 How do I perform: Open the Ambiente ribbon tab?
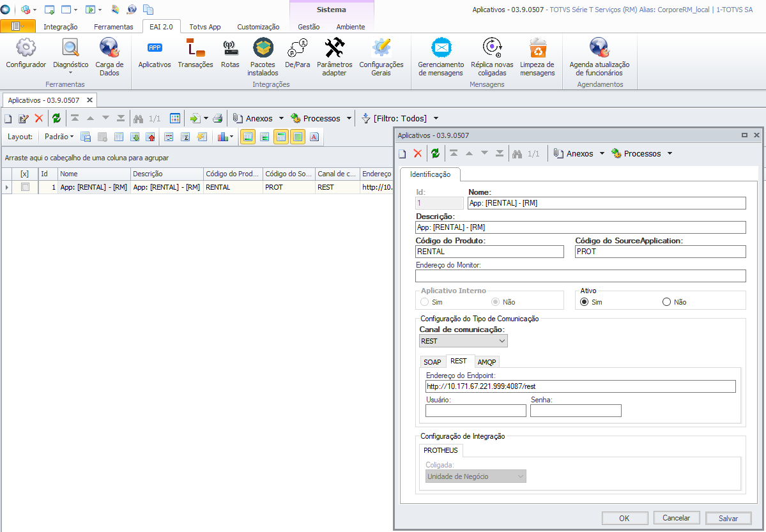pyautogui.click(x=350, y=27)
